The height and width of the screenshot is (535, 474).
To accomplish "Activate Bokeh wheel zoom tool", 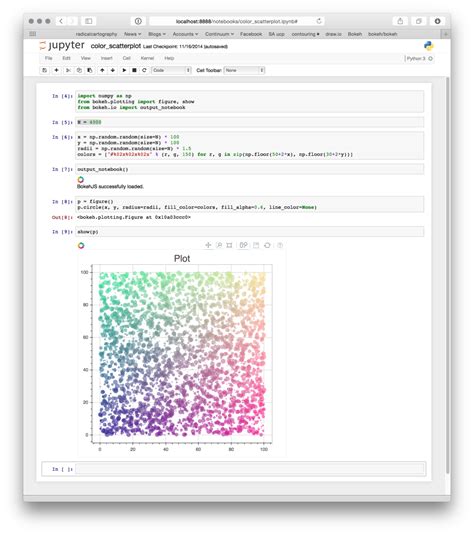I will [x=219, y=245].
